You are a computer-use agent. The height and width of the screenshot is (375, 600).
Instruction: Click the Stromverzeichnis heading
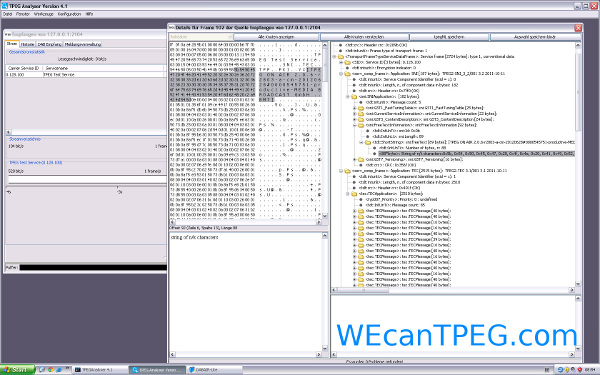click(x=24, y=139)
